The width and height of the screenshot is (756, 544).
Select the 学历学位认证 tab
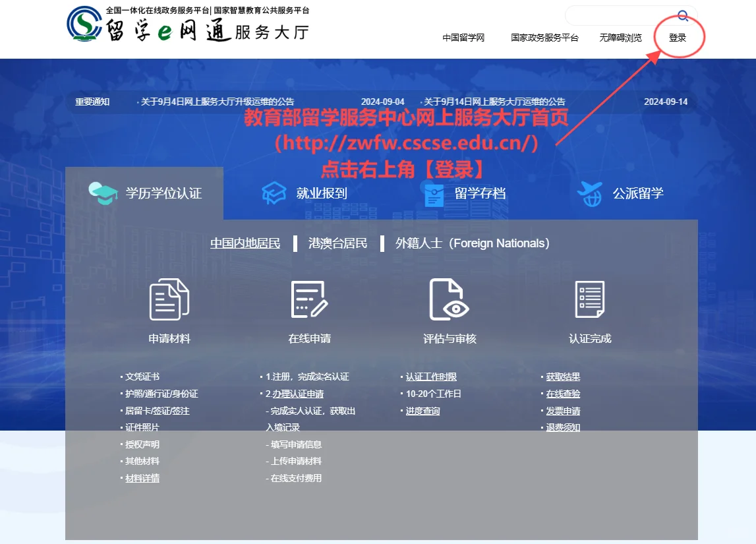[144, 193]
